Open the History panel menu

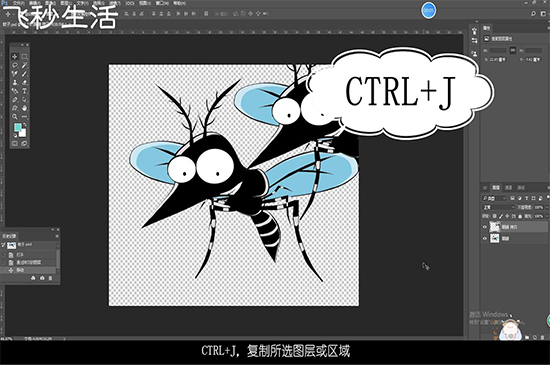coord(57,236)
